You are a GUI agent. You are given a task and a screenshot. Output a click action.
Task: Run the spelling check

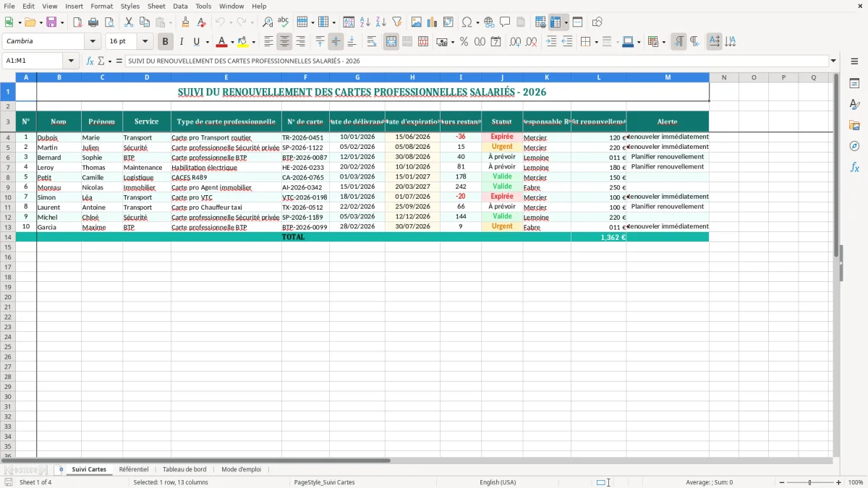[284, 22]
